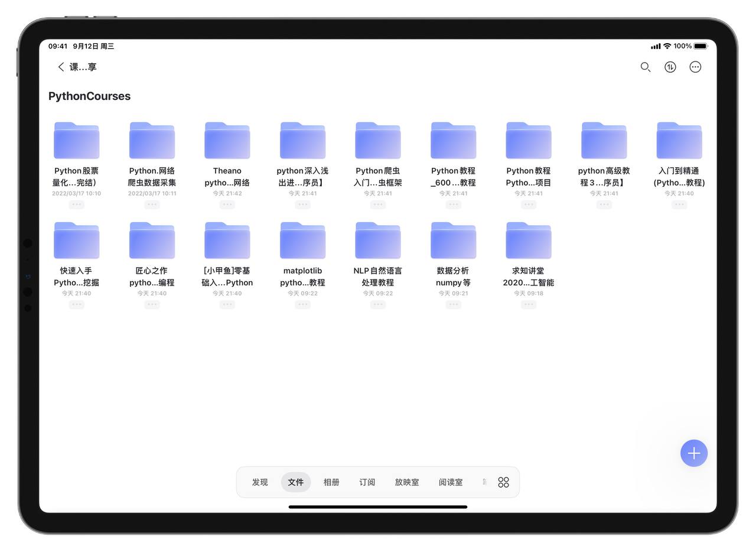
Task: Tap the 课…享 back label
Action: (83, 67)
